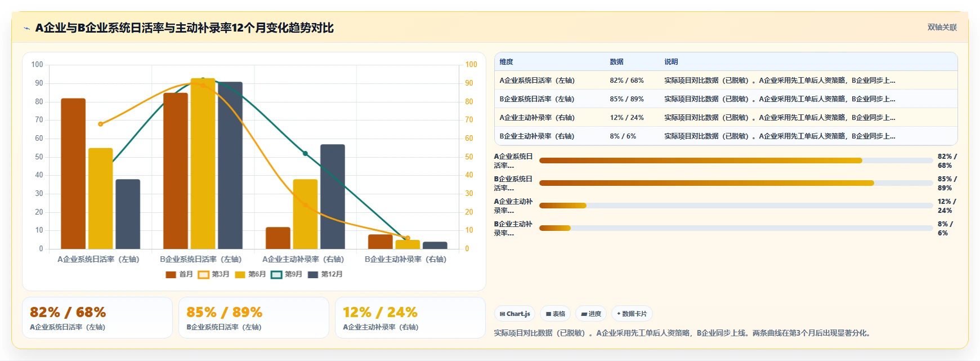Toggle the 第12月 legend item

(325, 275)
